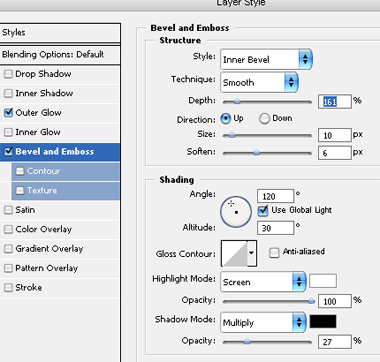Open the Highlight Mode dropdown showing Screen
This screenshot has height=362, width=380.
click(263, 282)
